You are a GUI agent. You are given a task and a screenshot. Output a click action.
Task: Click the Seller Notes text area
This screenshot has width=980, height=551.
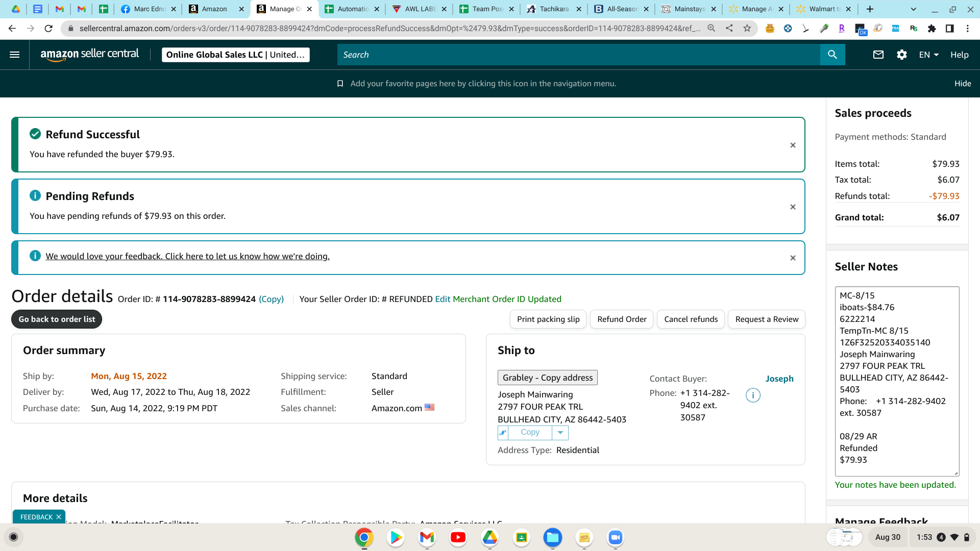point(897,381)
